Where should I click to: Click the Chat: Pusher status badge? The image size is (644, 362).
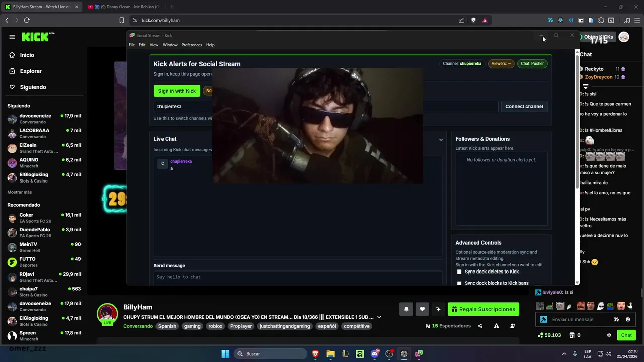(x=532, y=64)
